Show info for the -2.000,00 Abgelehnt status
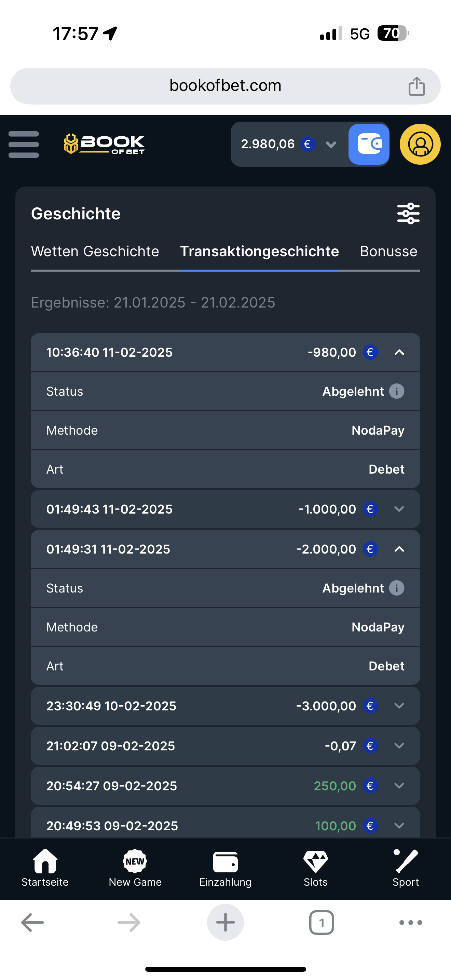This screenshot has height=980, width=451. pyautogui.click(x=397, y=588)
